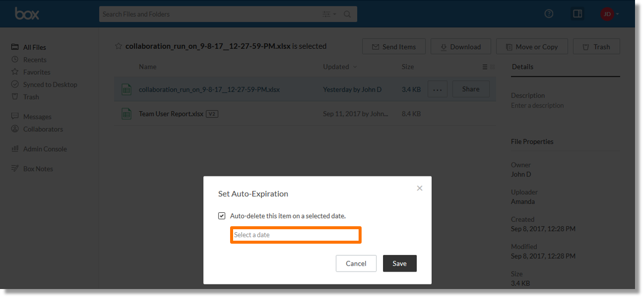Open Recents in sidebar

[35, 60]
